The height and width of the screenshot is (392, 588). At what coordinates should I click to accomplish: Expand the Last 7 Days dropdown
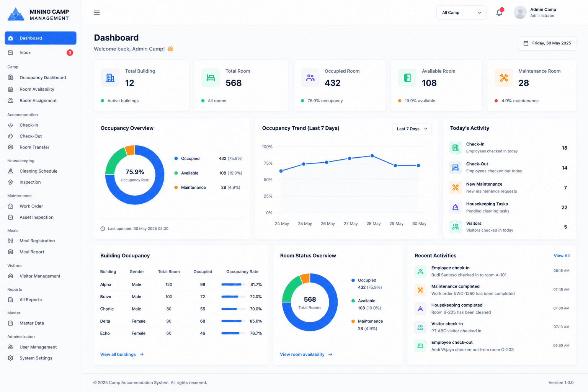click(x=412, y=129)
